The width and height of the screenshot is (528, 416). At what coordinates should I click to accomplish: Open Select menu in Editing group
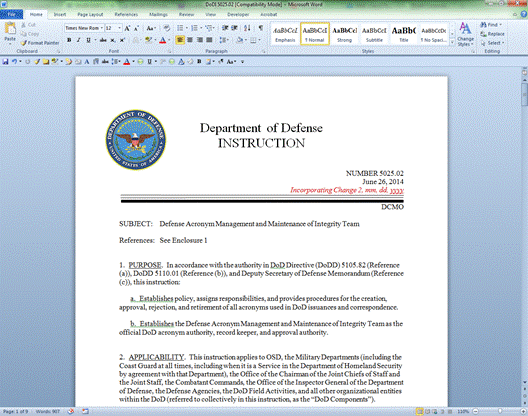pyautogui.click(x=492, y=43)
